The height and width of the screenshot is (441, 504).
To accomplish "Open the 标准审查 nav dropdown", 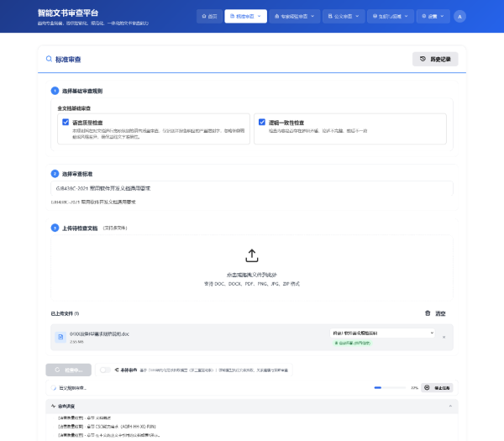I will coord(245,17).
